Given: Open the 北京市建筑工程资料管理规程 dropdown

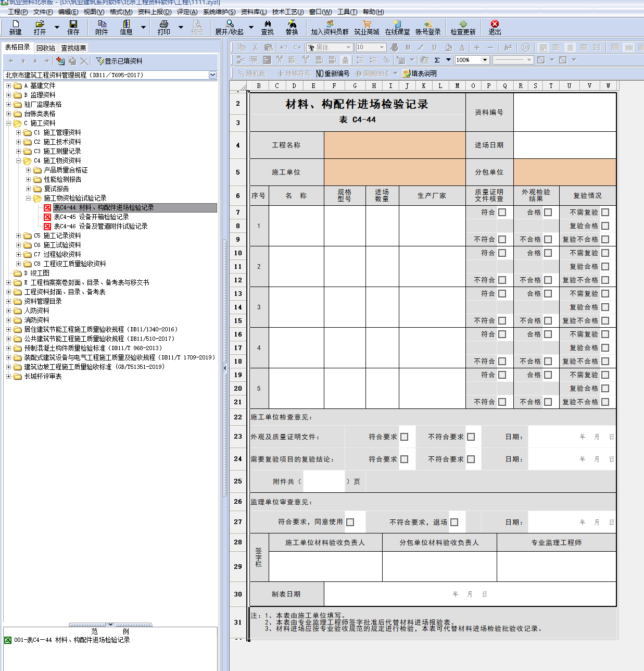Looking at the screenshot, I should coord(212,75).
